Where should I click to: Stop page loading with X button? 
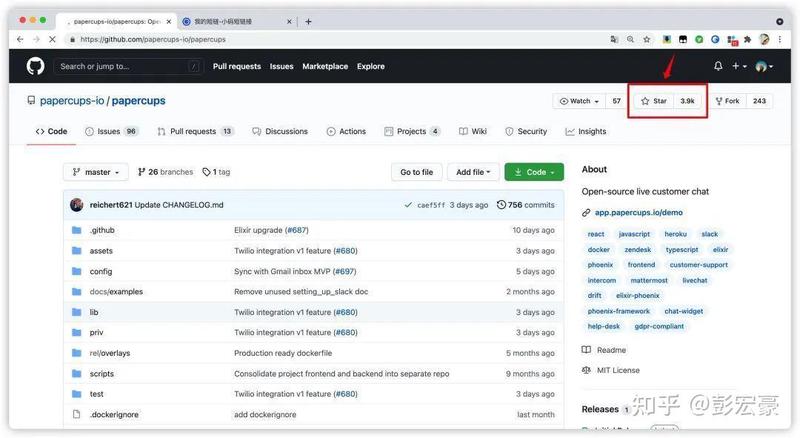[x=52, y=39]
